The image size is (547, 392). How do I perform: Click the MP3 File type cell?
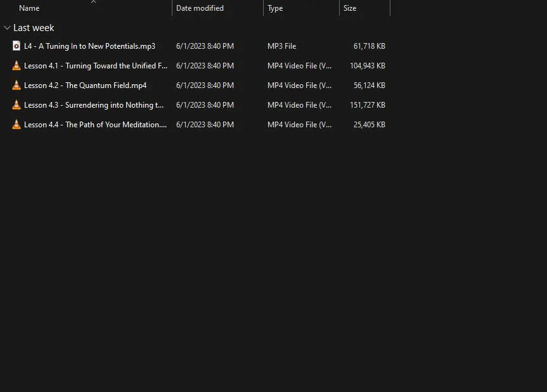tap(281, 46)
